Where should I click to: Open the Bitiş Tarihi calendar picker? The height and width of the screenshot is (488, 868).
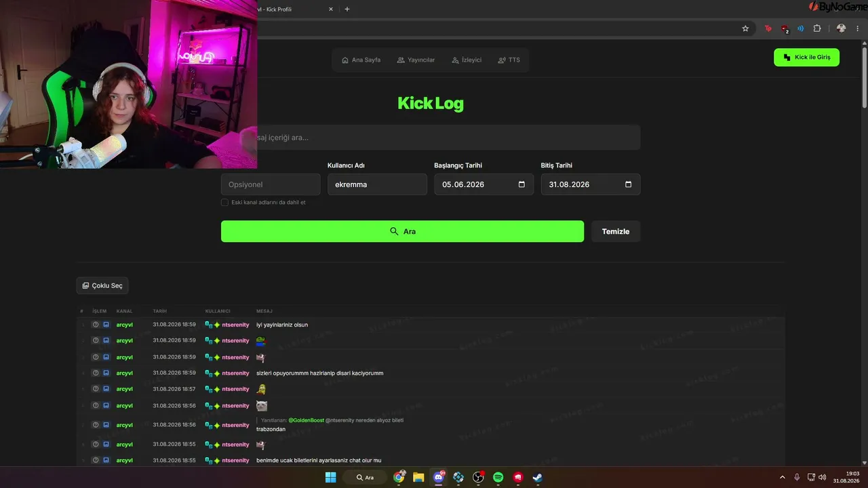pyautogui.click(x=628, y=184)
